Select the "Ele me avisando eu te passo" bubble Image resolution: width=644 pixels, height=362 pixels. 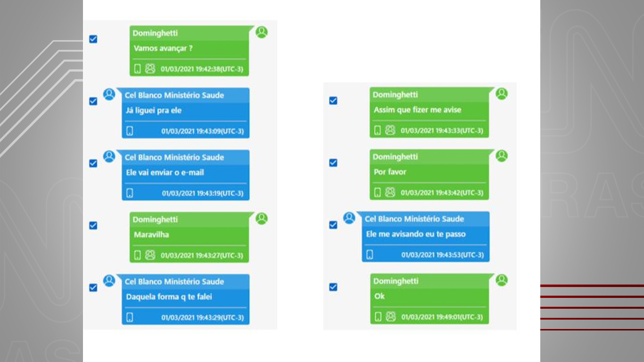pyautogui.click(x=426, y=237)
